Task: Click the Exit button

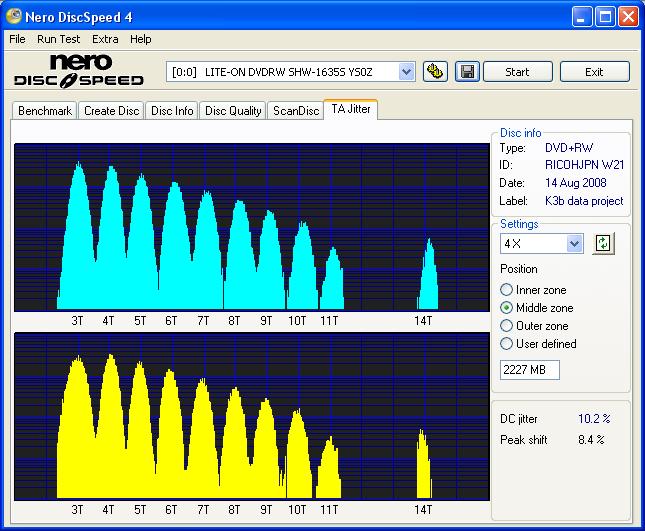Action: pos(595,72)
